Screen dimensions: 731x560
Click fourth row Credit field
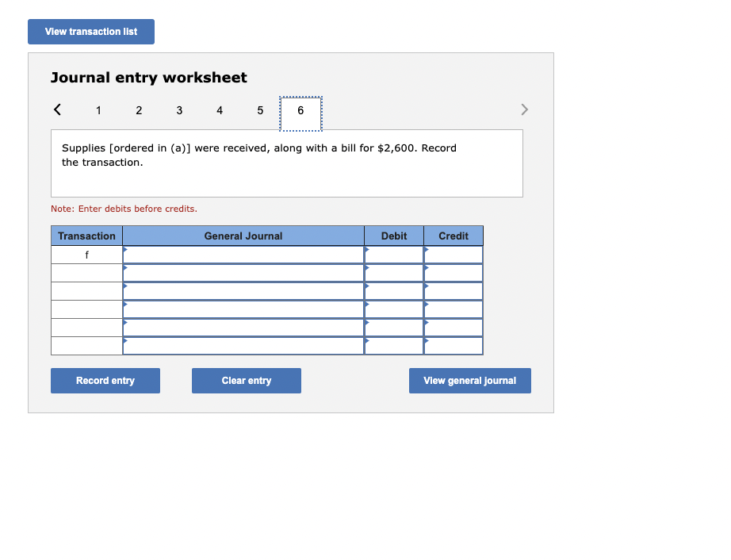(x=454, y=309)
